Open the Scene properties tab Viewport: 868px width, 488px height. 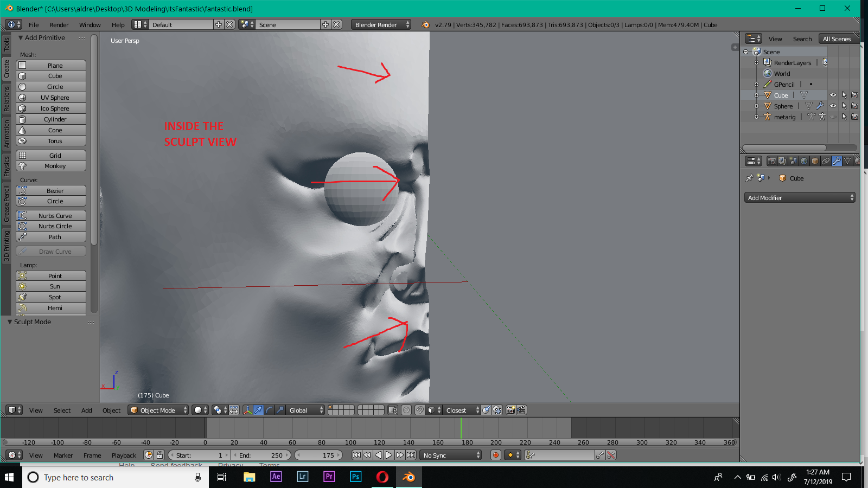coord(793,161)
